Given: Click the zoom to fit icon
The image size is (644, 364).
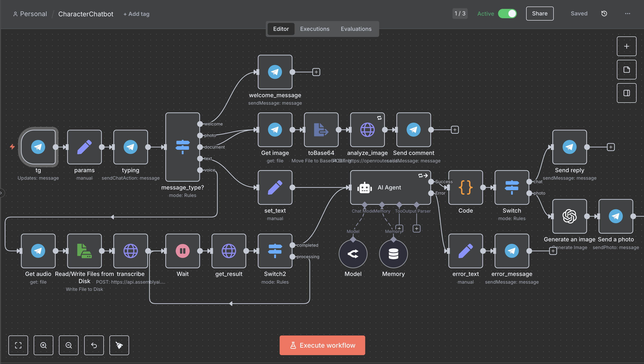Looking at the screenshot, I should tap(18, 345).
